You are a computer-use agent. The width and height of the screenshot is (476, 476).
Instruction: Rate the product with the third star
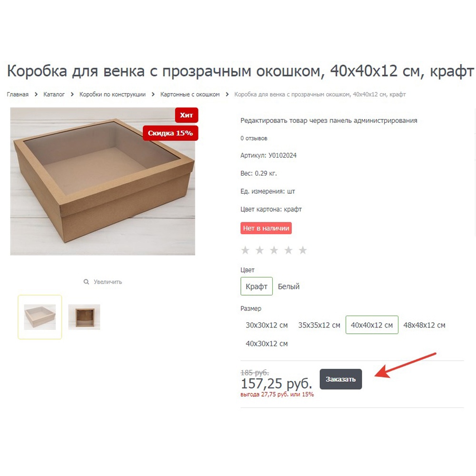(x=274, y=250)
